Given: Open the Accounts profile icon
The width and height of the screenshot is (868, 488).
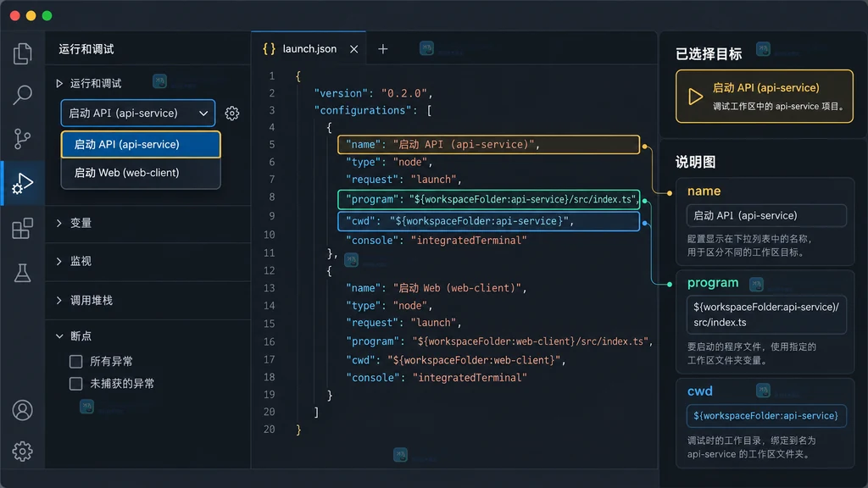Looking at the screenshot, I should pyautogui.click(x=22, y=410).
